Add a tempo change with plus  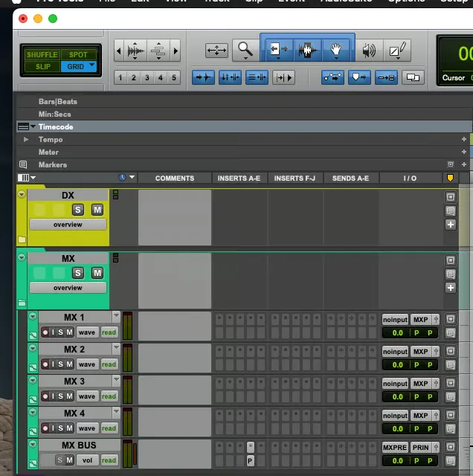pyautogui.click(x=463, y=139)
